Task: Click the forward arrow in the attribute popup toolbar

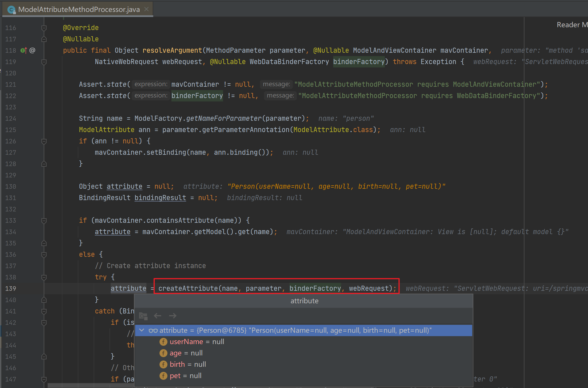Action: pyautogui.click(x=173, y=316)
